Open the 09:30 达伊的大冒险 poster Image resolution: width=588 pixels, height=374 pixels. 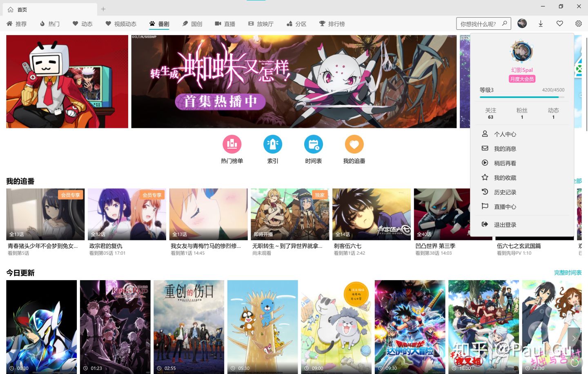410,327
